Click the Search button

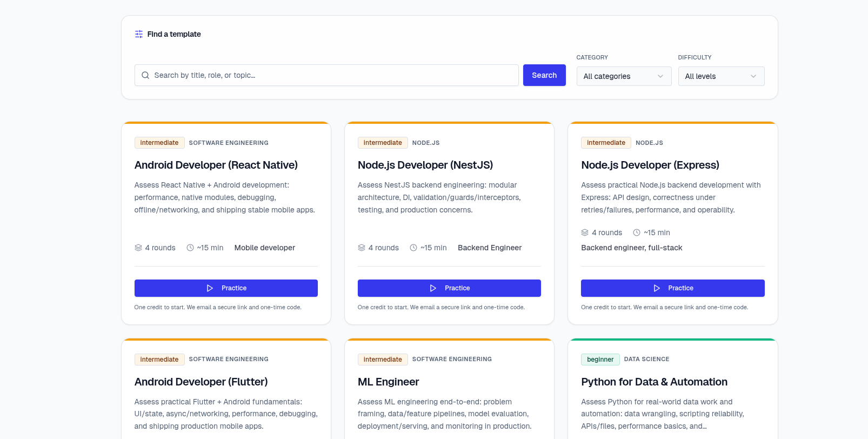point(544,75)
